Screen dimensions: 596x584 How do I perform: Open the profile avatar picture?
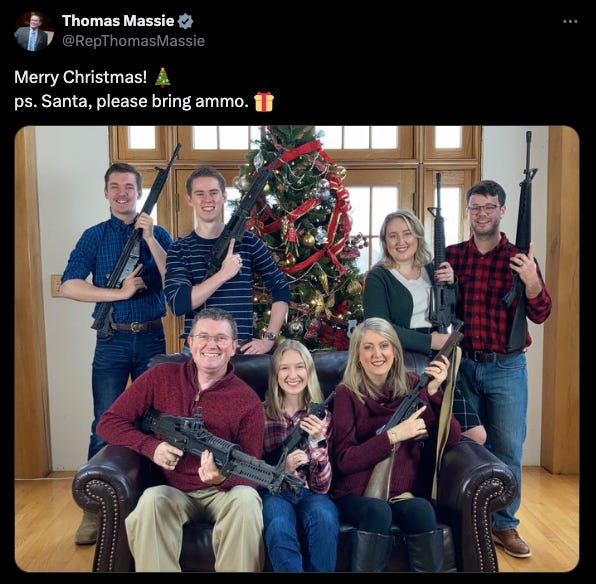click(33, 31)
